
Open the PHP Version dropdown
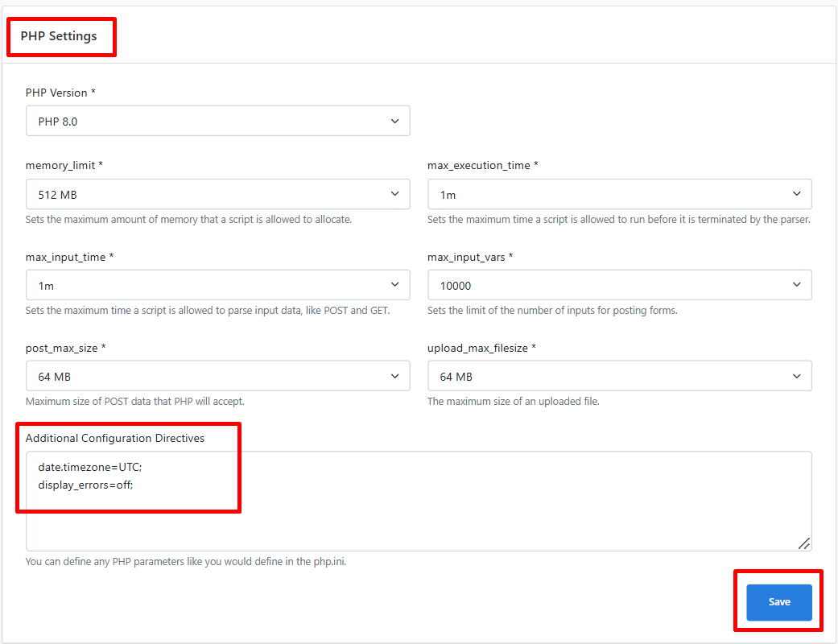pyautogui.click(x=217, y=121)
